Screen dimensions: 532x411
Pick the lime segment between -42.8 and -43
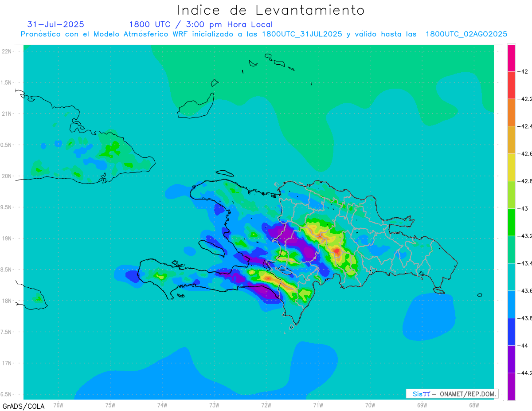[511, 195]
